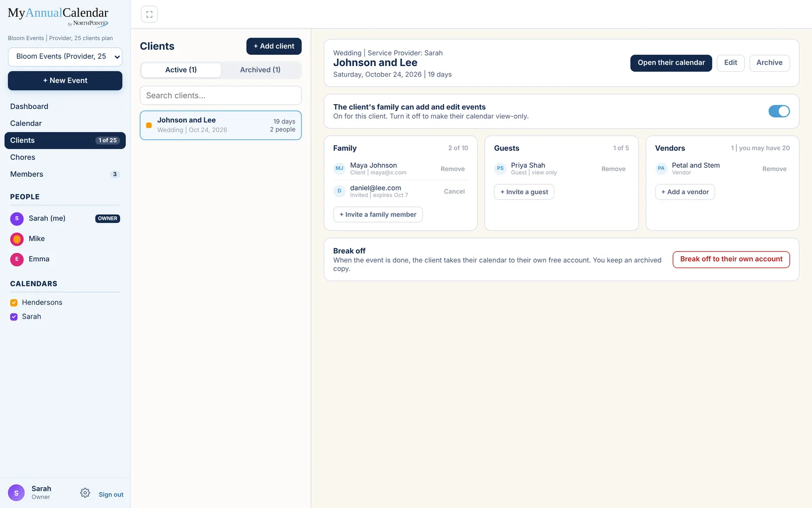Click the Edit client button

click(x=730, y=63)
